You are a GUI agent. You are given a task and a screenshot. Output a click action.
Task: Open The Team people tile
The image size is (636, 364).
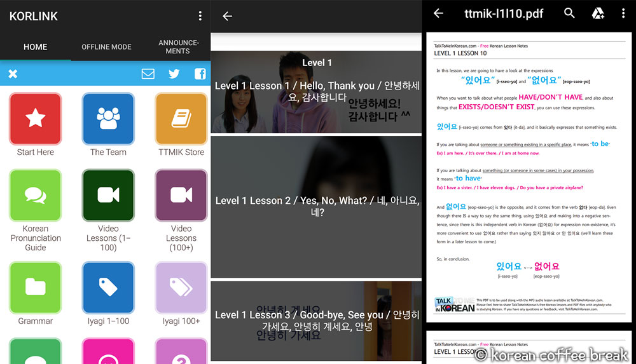[x=108, y=119]
